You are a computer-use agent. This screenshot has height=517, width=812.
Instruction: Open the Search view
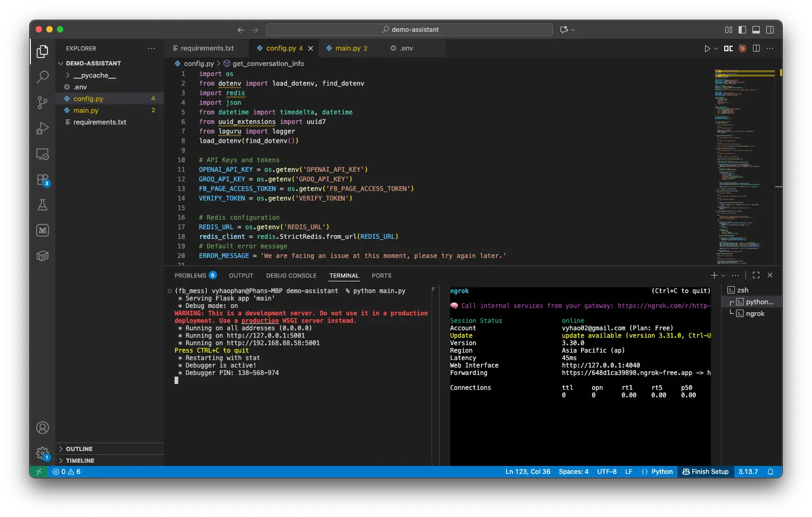point(43,77)
